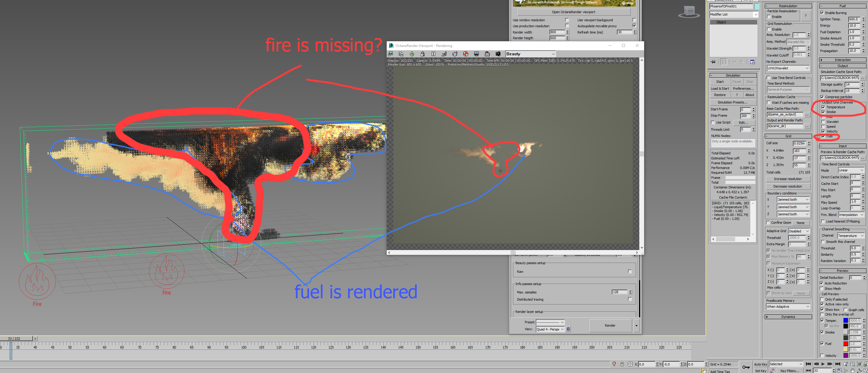Click the restart render refresh icon
The image size is (868, 373).
tap(412, 54)
